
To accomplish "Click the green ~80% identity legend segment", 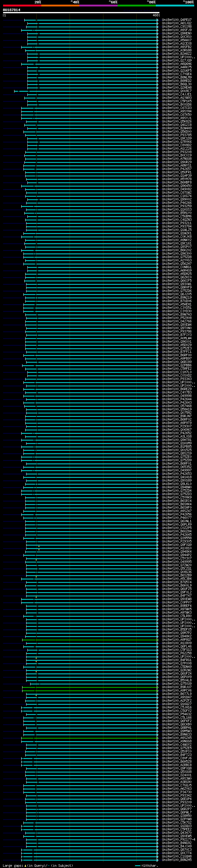I will [137, 6].
